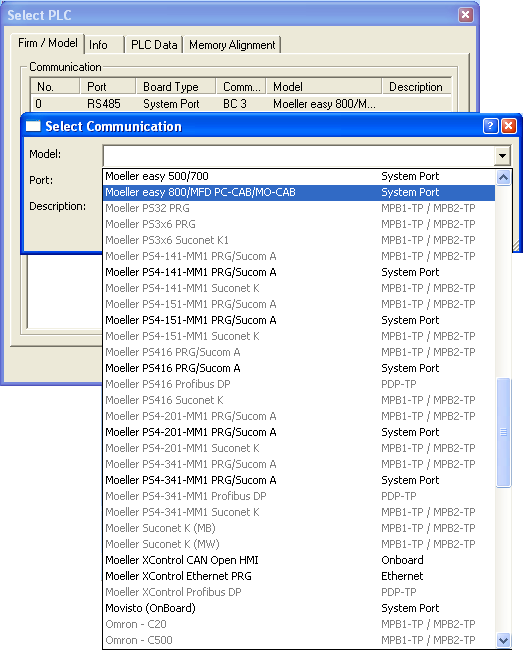Screen dimensions: 523x654
Task: Close the Select Communication dialog
Action: click(x=508, y=126)
